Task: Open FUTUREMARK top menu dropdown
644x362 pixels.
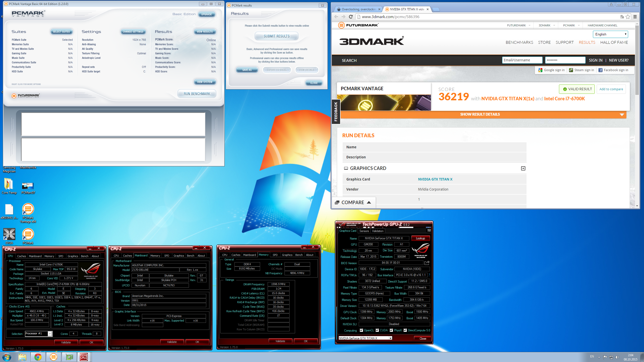Action: pos(519,25)
